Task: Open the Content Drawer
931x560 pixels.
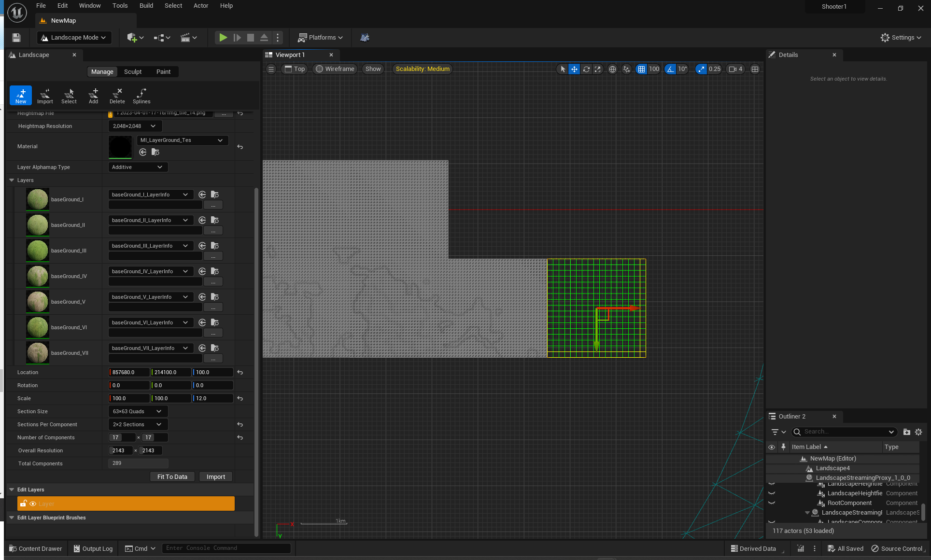Action: point(36,548)
